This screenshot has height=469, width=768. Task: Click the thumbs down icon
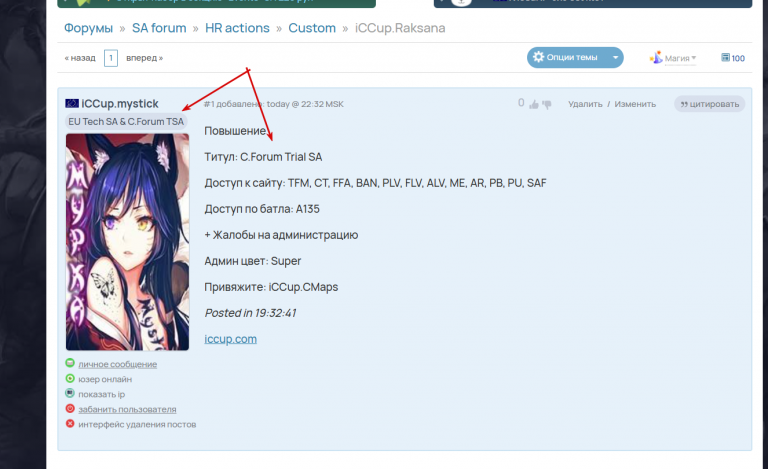[547, 104]
